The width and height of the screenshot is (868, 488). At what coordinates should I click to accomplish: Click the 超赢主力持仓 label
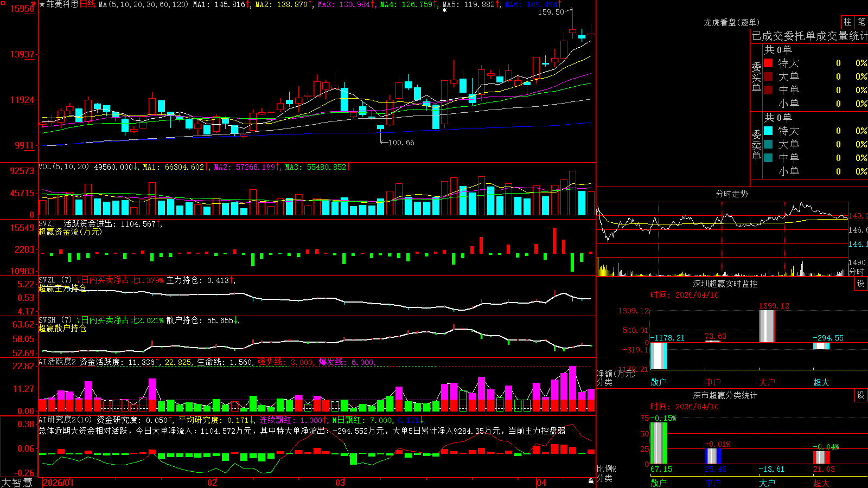click(x=62, y=288)
